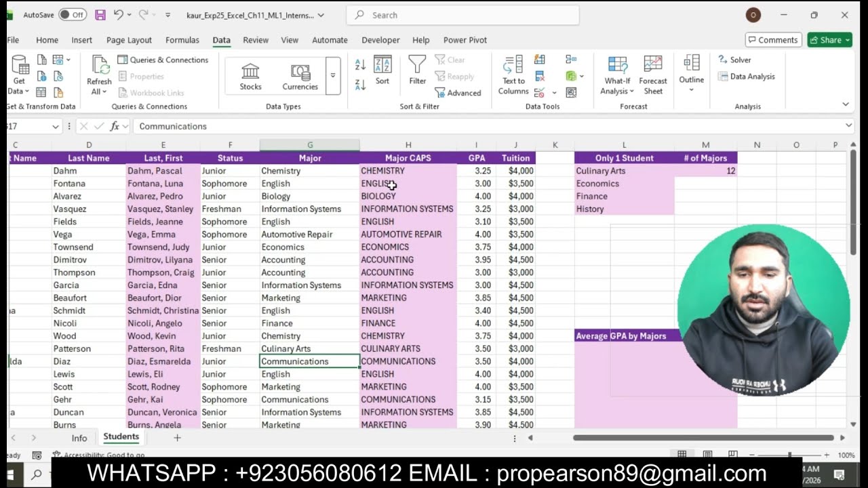Open the Power Pivot tab
868x488 pixels.
(465, 40)
